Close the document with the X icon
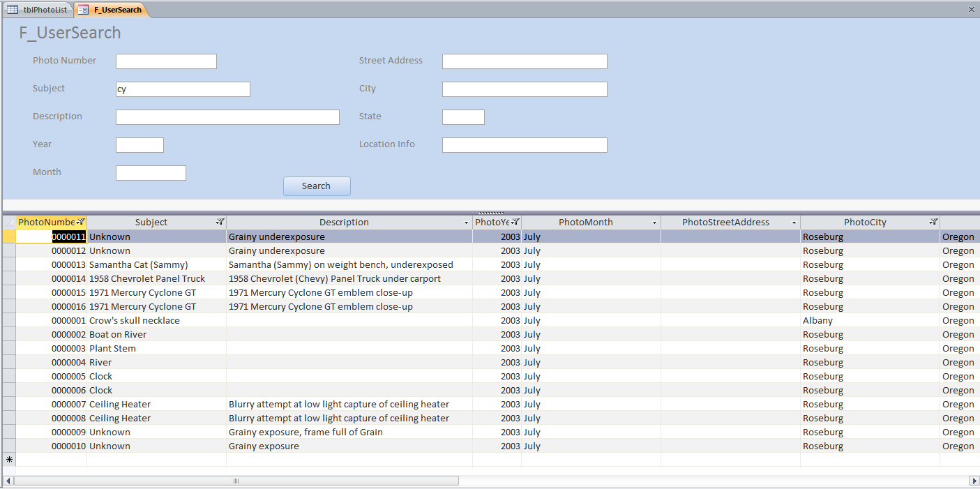Image resolution: width=980 pixels, height=489 pixels. (972, 9)
